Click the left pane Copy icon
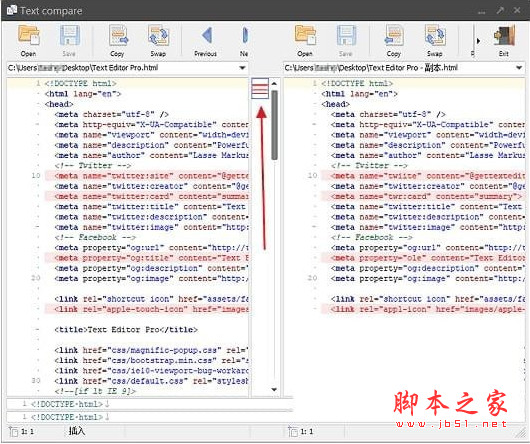 118,35
